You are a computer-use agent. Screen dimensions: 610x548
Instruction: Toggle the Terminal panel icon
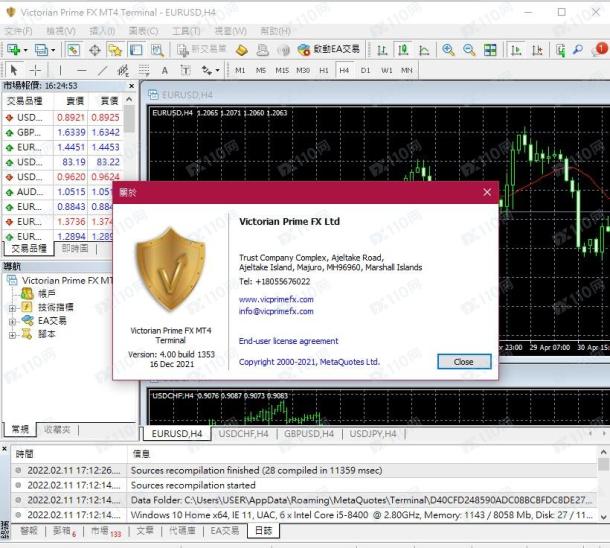click(136, 50)
